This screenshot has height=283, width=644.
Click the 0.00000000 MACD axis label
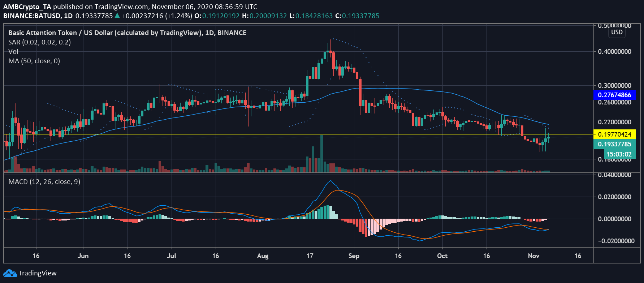point(615,219)
